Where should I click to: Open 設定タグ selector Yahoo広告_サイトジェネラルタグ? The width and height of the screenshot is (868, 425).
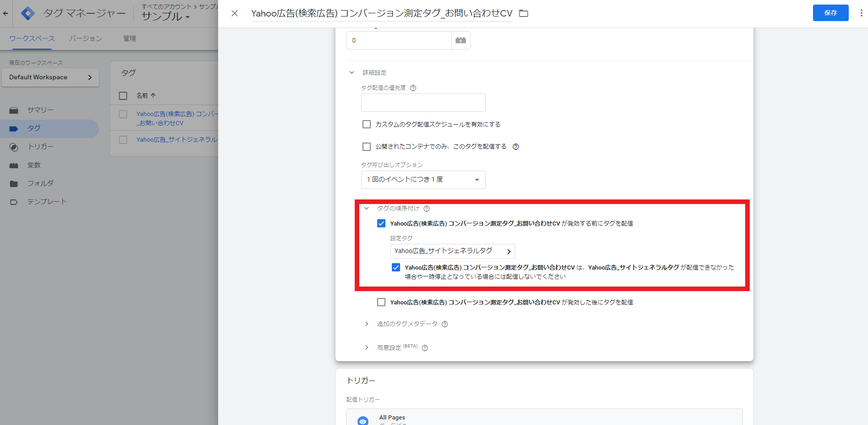(452, 251)
